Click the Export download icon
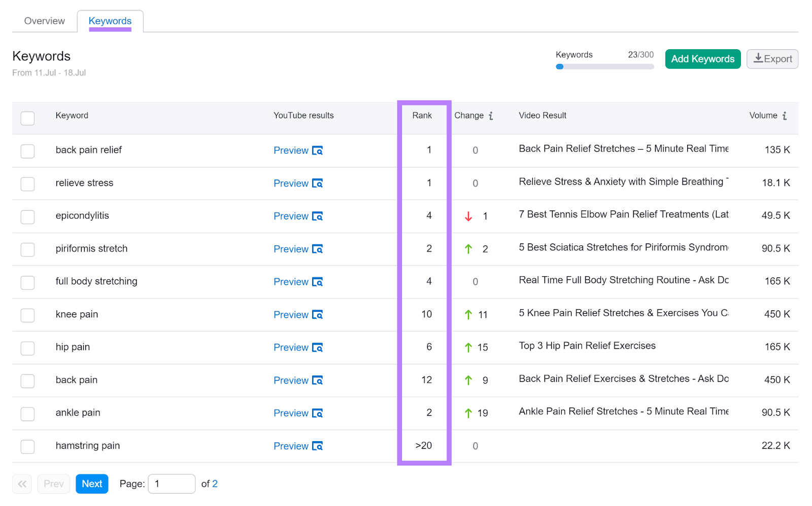 pos(760,58)
